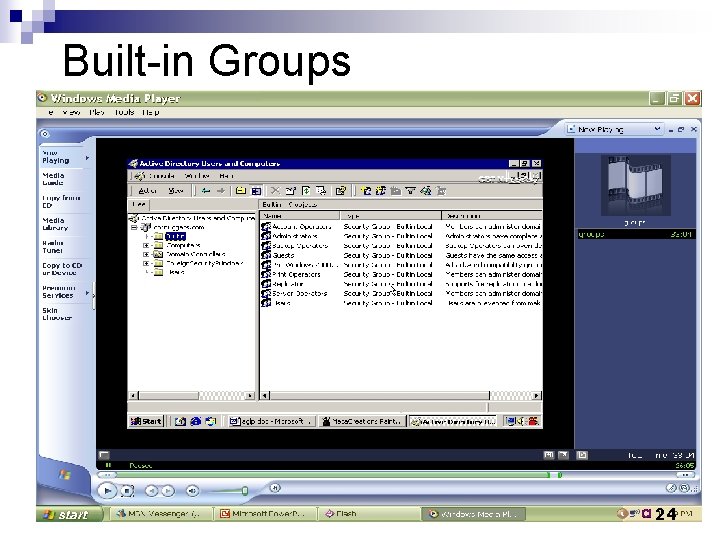Select Copy to CD or Device
Image resolution: width=720 pixels, height=540 pixels.
click(x=62, y=269)
